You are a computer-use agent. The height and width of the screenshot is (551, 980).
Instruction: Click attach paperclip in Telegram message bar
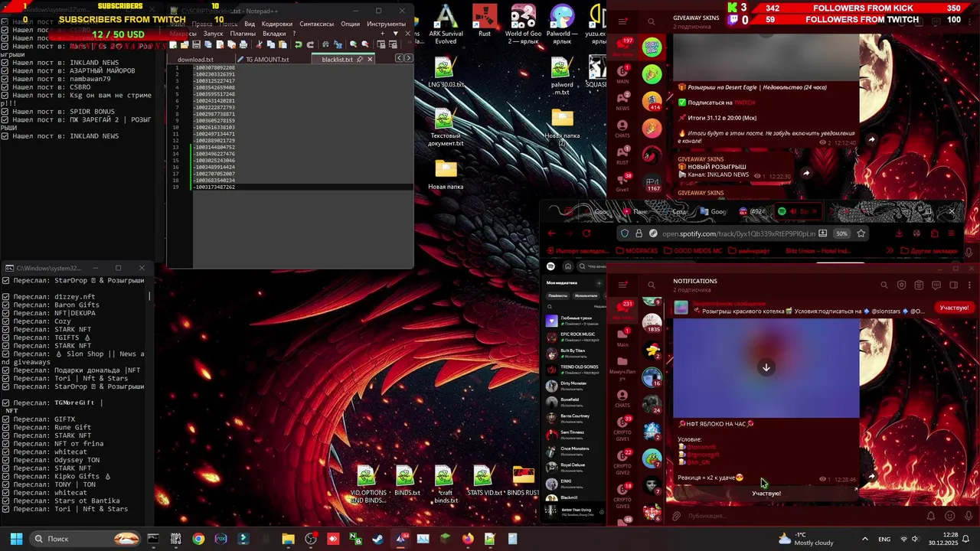676,516
